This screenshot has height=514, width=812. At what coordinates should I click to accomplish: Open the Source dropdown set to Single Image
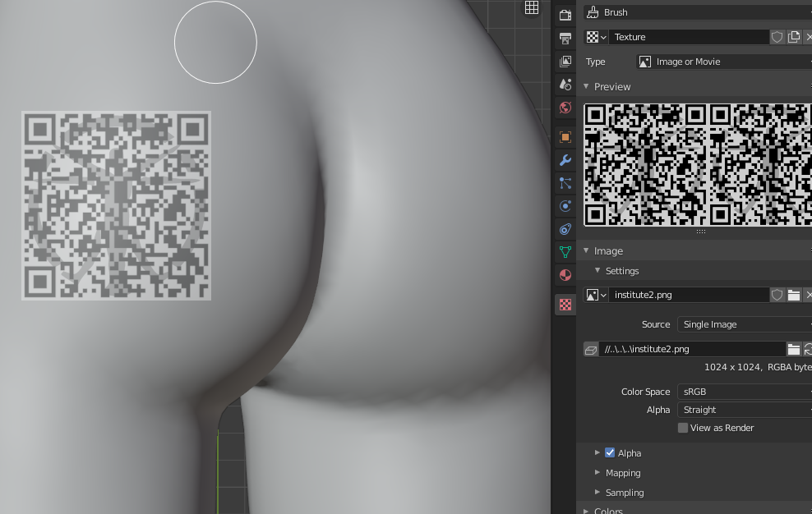[745, 324]
